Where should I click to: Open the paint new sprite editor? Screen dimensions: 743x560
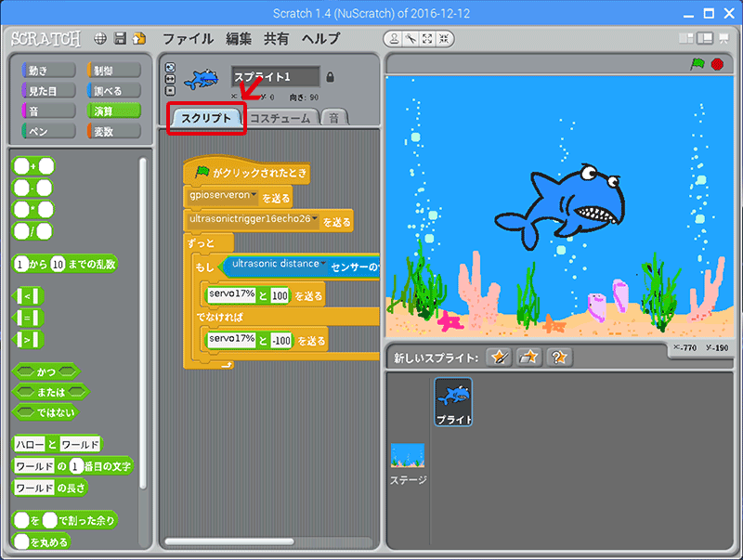coord(499,357)
